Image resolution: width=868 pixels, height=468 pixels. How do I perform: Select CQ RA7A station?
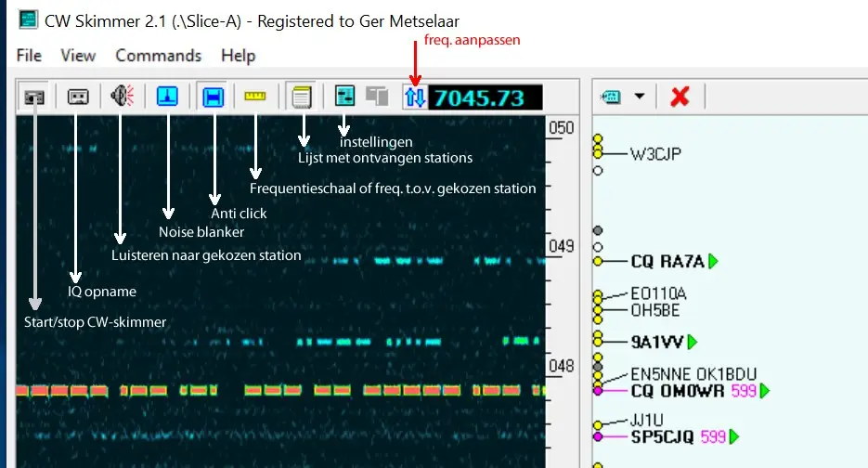pyautogui.click(x=667, y=261)
